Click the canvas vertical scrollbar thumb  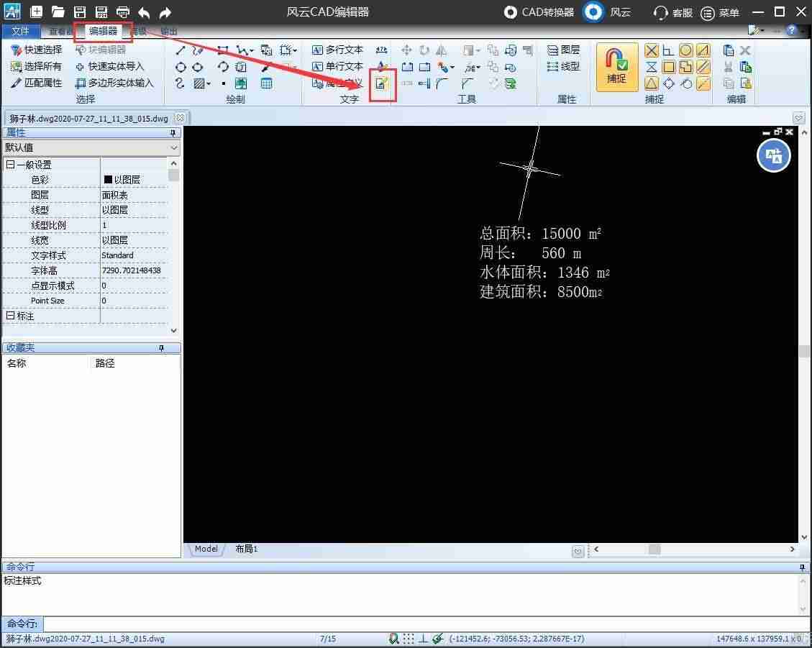[803, 352]
